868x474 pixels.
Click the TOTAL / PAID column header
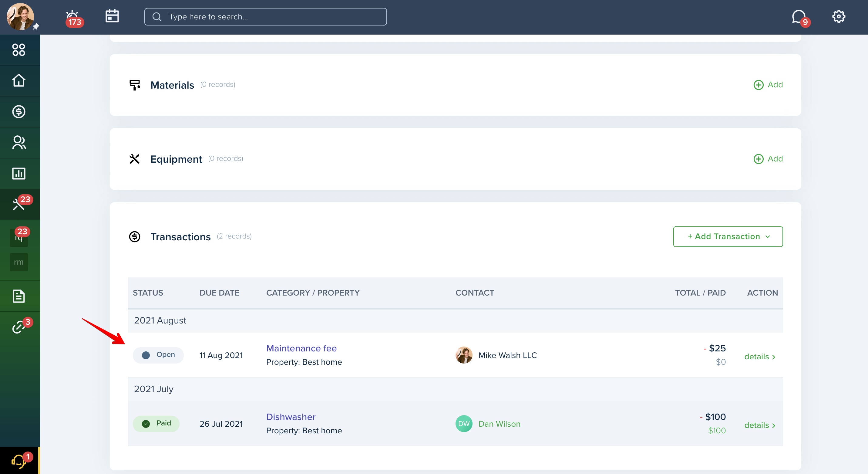(x=700, y=293)
